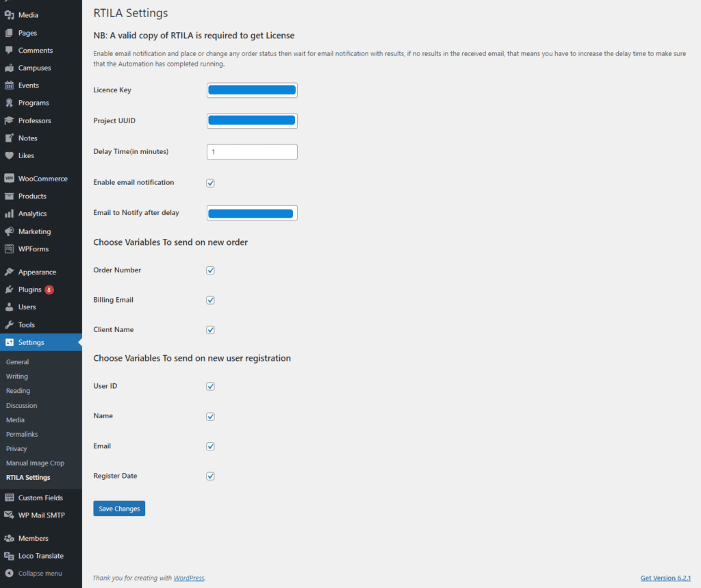Toggle the User ID checkbox

point(210,386)
